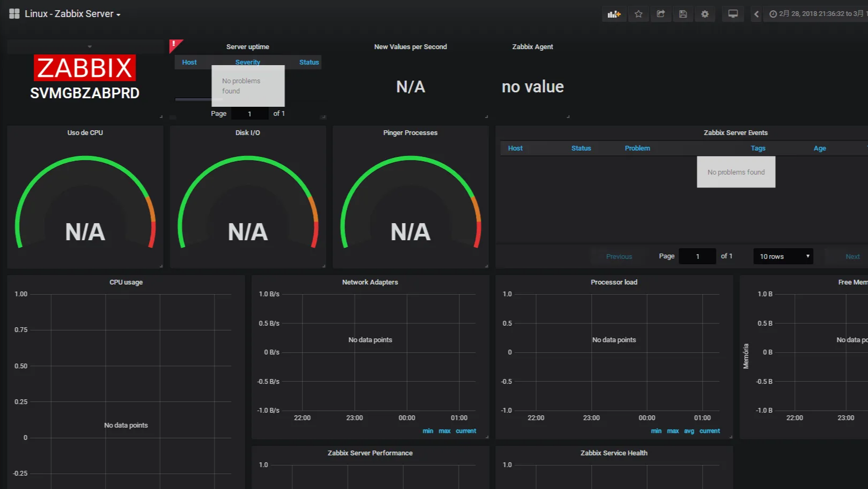
Task: Click the Uso de CPU gauge N/A value
Action: [x=85, y=232]
